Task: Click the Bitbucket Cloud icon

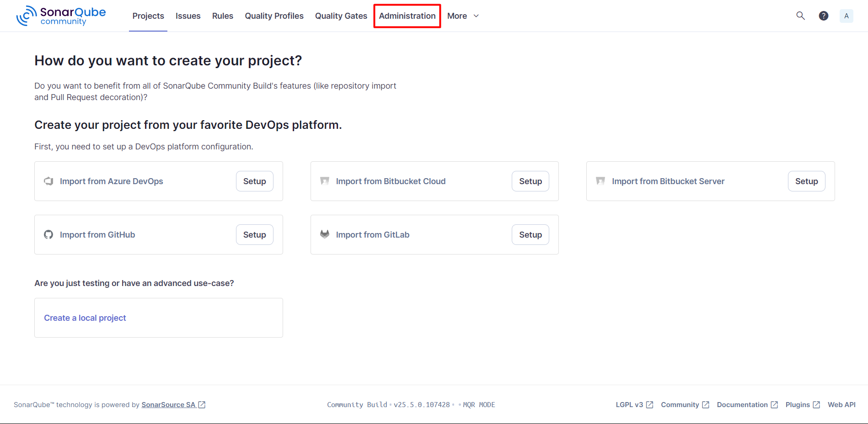Action: pyautogui.click(x=325, y=181)
